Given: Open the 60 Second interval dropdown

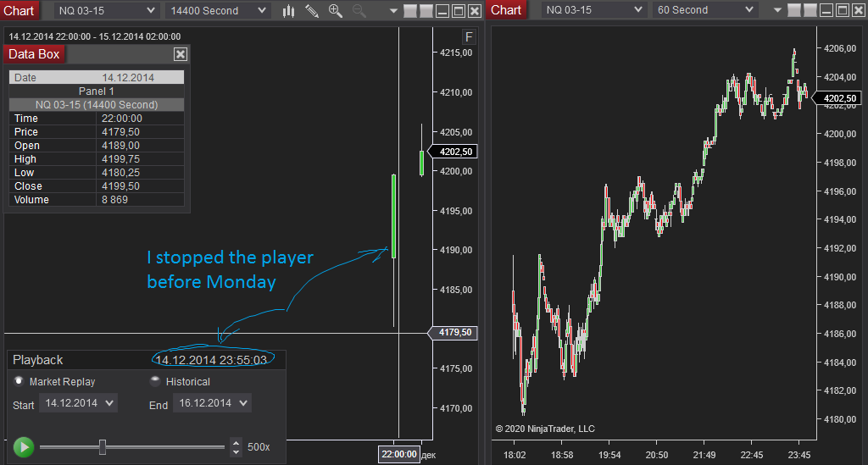Looking at the screenshot, I should coord(704,10).
